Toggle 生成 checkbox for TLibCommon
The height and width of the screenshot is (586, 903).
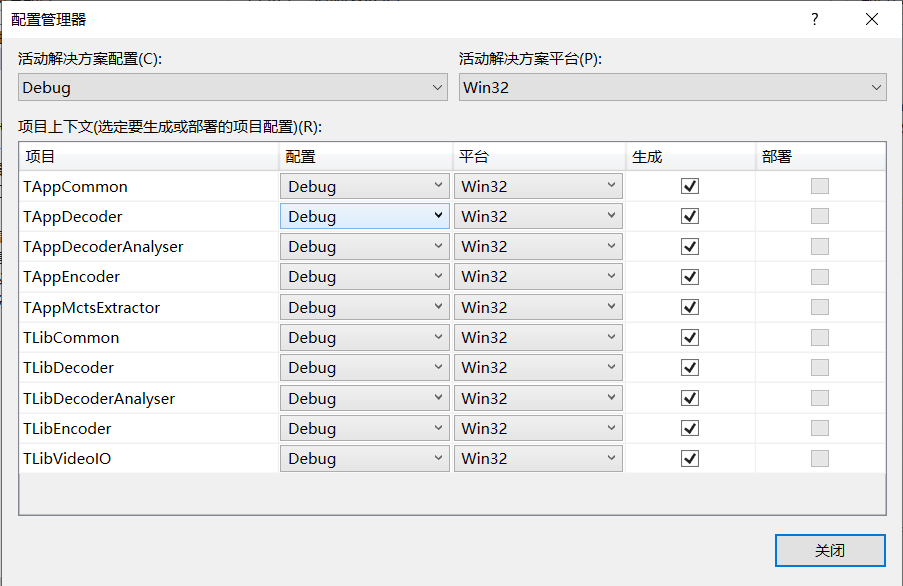[x=690, y=337]
